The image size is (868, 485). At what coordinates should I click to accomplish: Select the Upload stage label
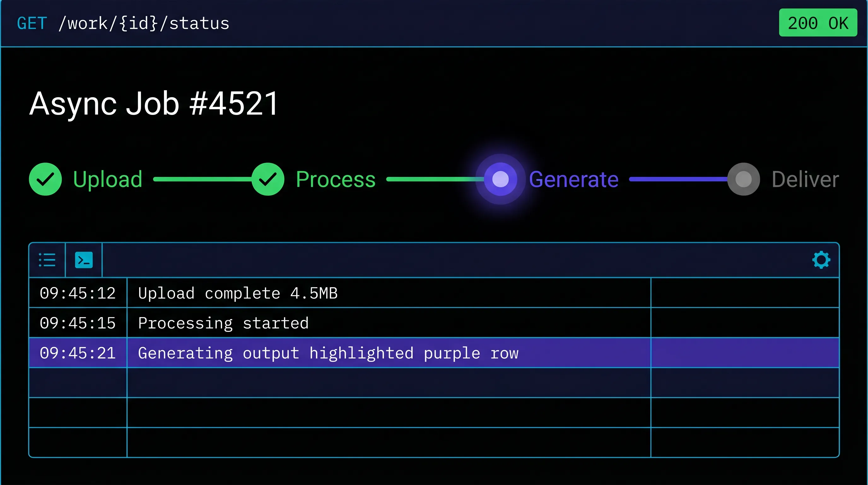click(x=108, y=179)
